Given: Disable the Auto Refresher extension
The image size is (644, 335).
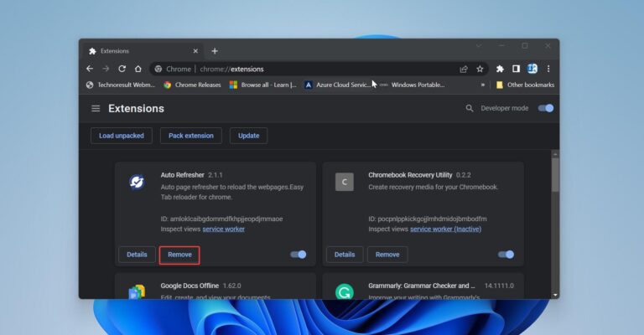Looking at the screenshot, I should pos(298,255).
